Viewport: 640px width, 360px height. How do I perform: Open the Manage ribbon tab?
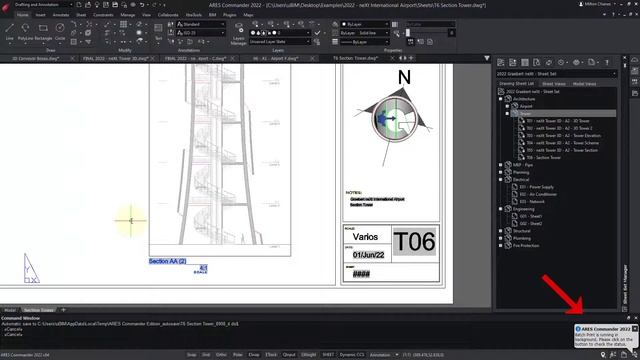click(x=128, y=15)
